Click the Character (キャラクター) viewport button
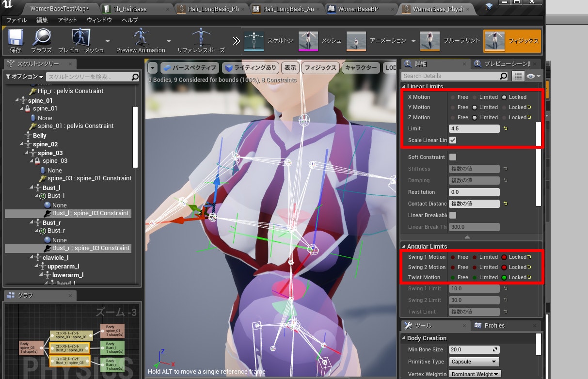The width and height of the screenshot is (588, 379). 361,68
